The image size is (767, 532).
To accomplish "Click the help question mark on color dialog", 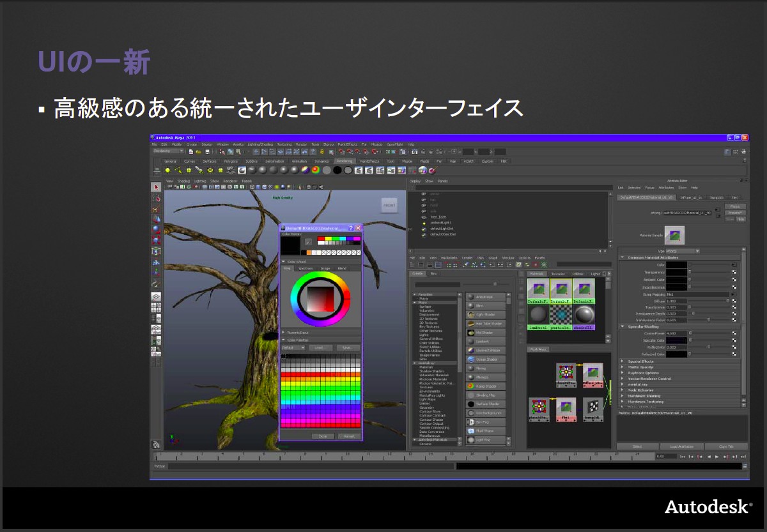I will pos(351,228).
